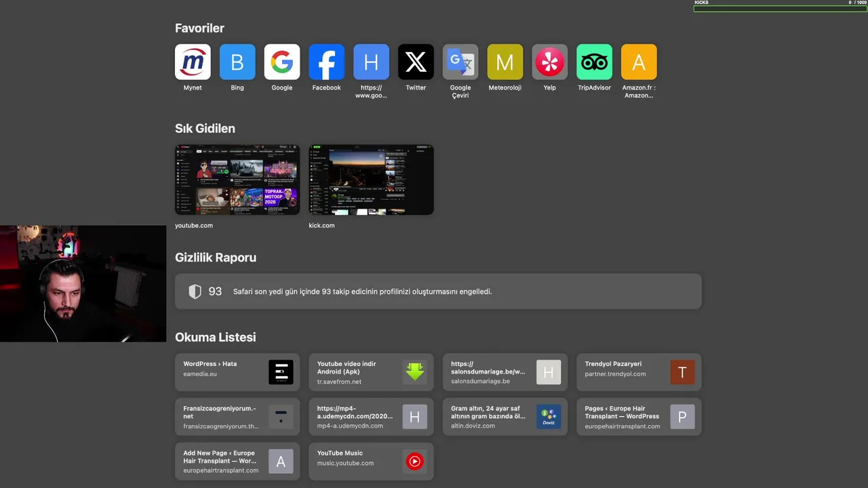Open Pages ‹ Europe Hair Transplant item
Viewport: 868px width, 488px height.
click(x=639, y=417)
